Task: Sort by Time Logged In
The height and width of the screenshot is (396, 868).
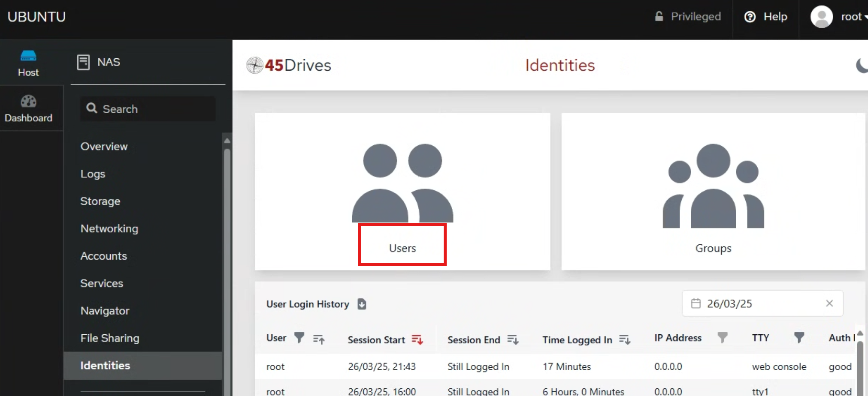Action: pos(625,339)
